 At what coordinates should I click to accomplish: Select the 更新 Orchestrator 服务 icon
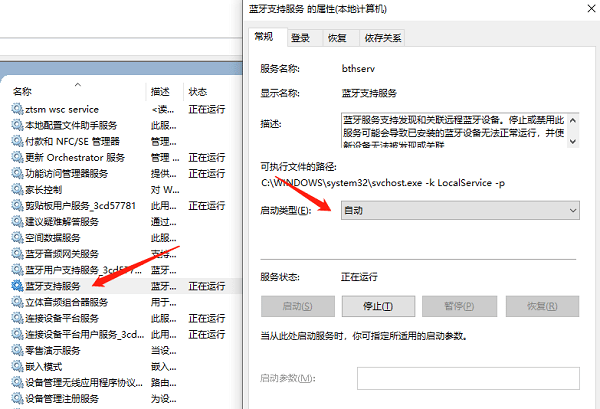coord(16,157)
